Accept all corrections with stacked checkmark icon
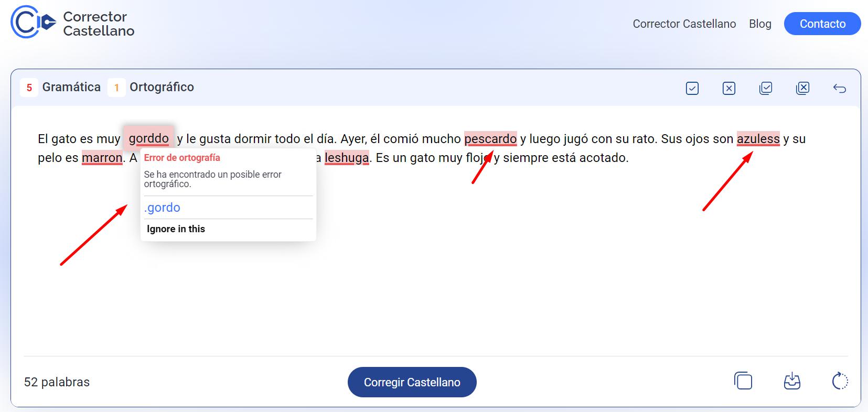868x412 pixels. 765,88
